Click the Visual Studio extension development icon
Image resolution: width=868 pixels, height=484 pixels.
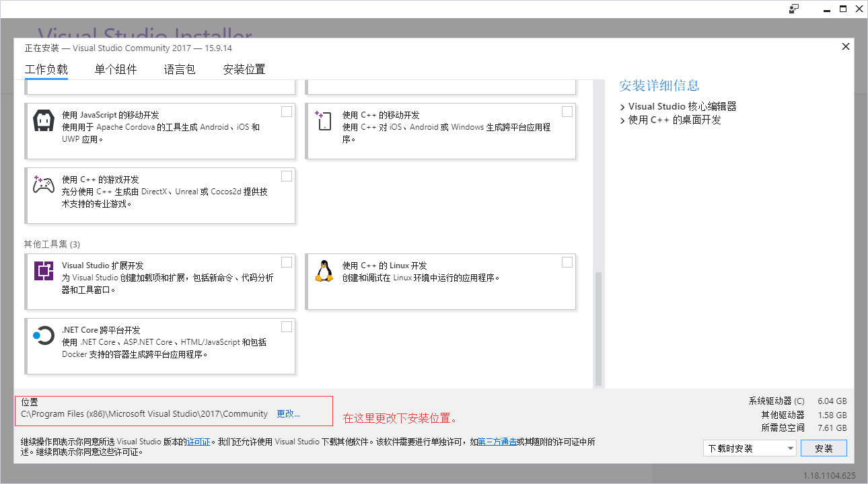(44, 271)
